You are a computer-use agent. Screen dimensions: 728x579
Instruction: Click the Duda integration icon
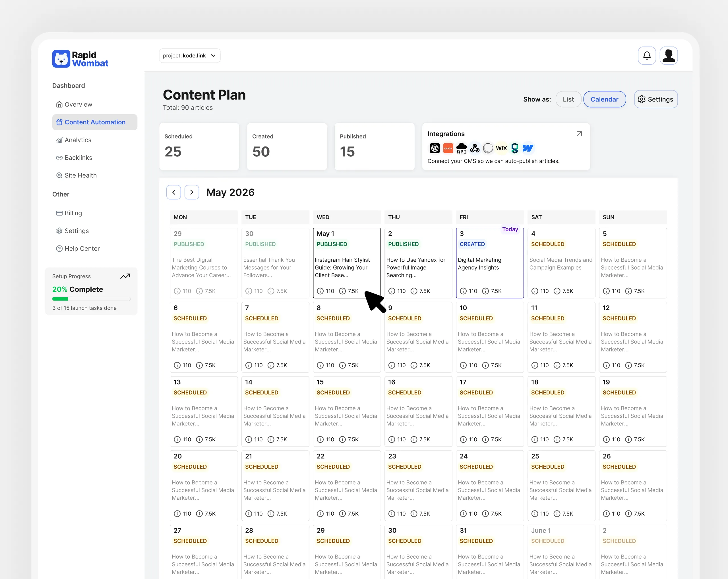pyautogui.click(x=448, y=148)
